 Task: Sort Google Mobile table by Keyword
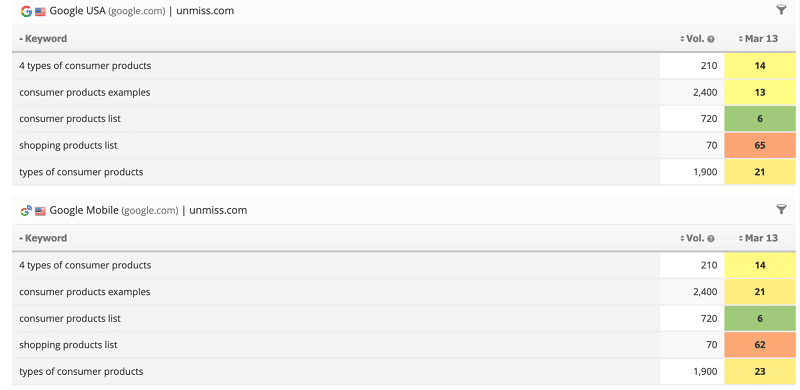point(43,238)
